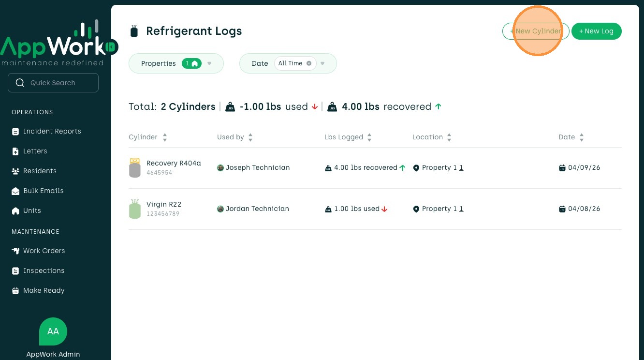644x360 pixels.
Task: Click the Residents people icon
Action: pos(15,171)
